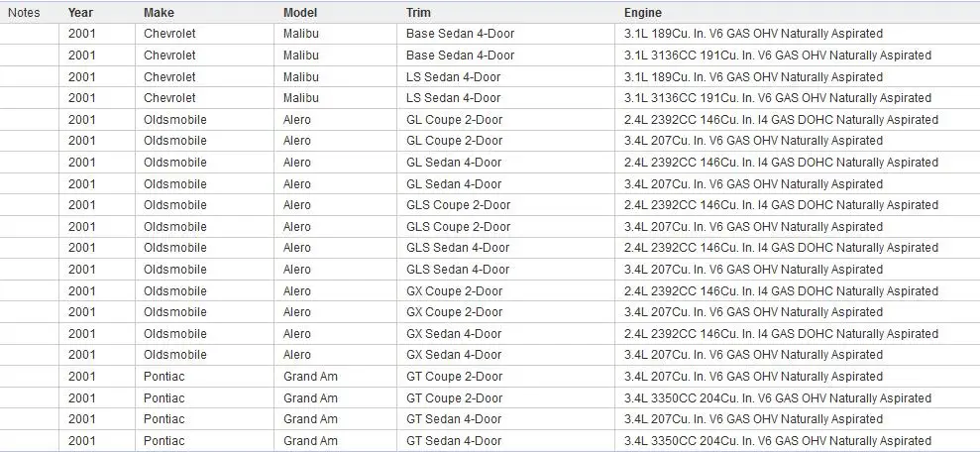Click 'Base Sedan 4-Door' trim in the 189Cu row
The image size is (980, 452).
(x=460, y=34)
